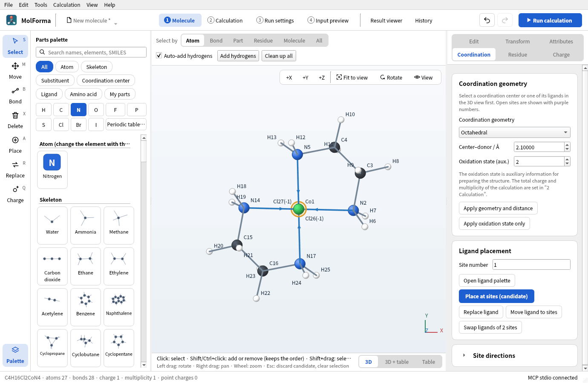Decrease the Oxidation state stepper
588x383 pixels.
567,164
